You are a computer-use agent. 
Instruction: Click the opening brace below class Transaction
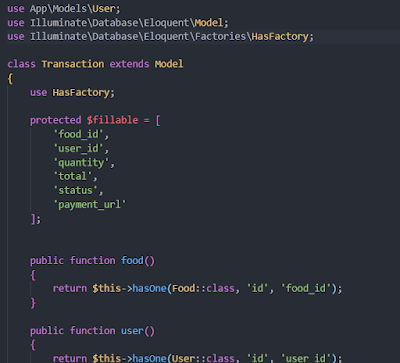pyautogui.click(x=10, y=79)
